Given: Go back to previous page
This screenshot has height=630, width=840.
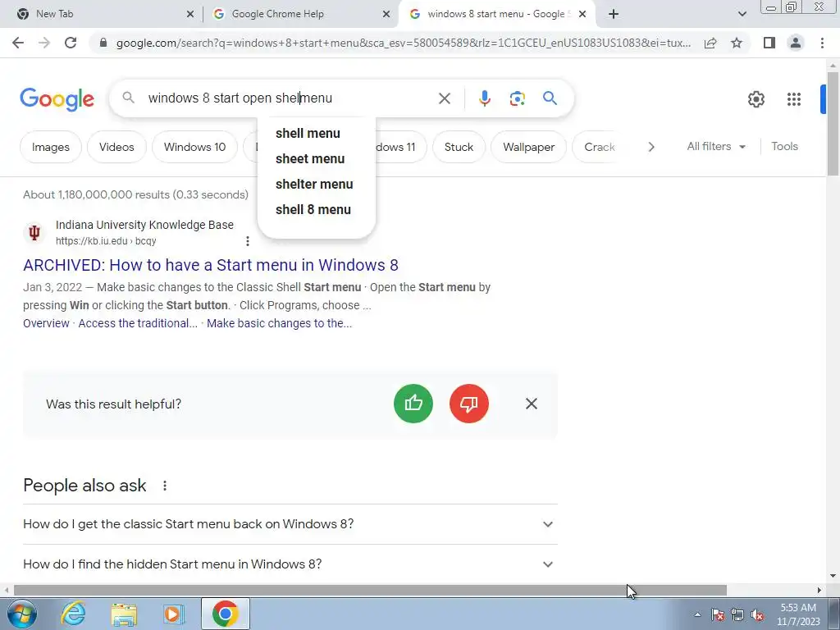Looking at the screenshot, I should click(x=18, y=43).
